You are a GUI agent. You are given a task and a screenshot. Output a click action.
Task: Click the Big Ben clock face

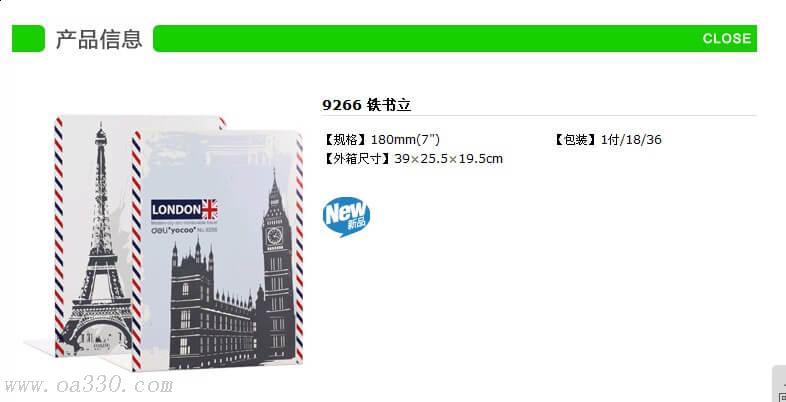pyautogui.click(x=274, y=235)
